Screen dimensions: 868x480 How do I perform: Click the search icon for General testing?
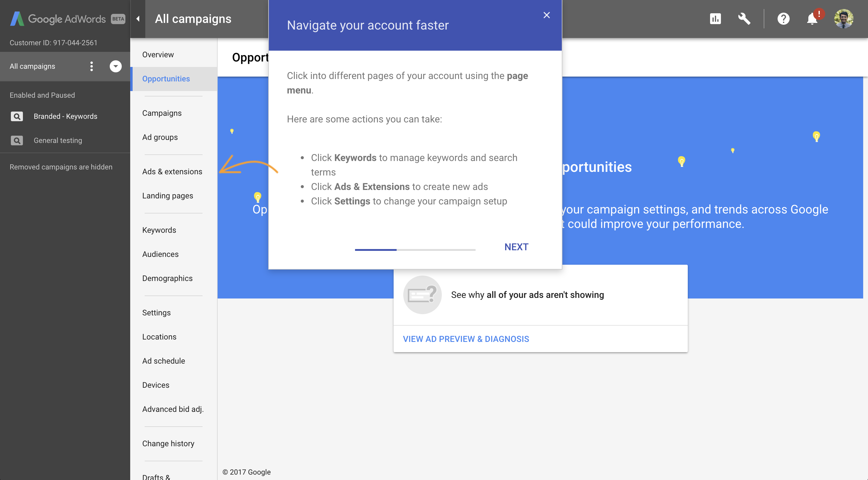[x=17, y=141]
